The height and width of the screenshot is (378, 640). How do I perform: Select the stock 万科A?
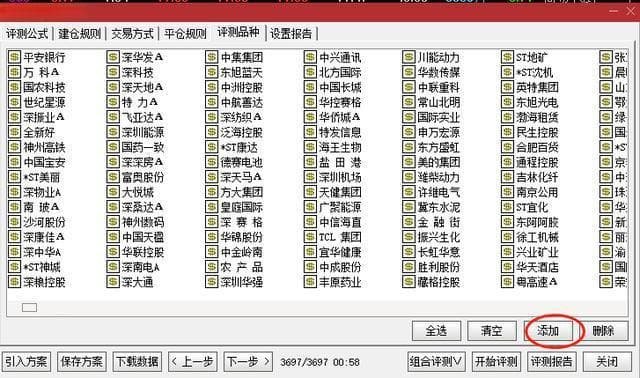[x=41, y=72]
